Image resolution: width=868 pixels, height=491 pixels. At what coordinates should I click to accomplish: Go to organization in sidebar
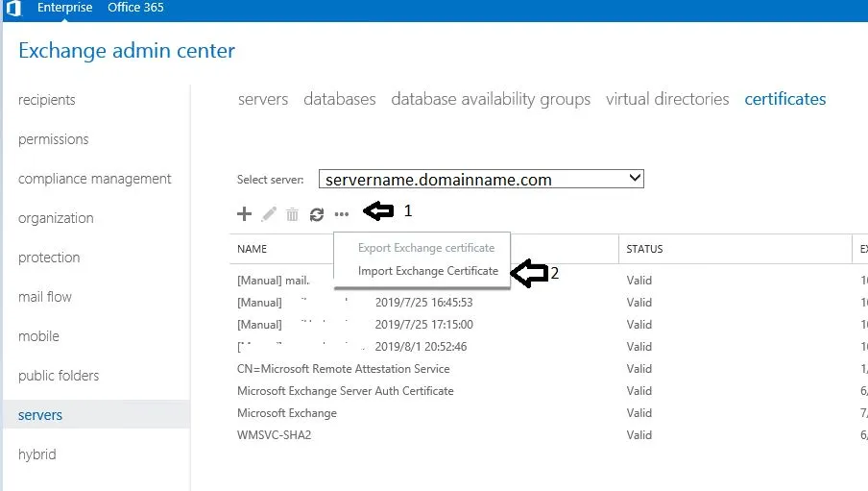56,218
